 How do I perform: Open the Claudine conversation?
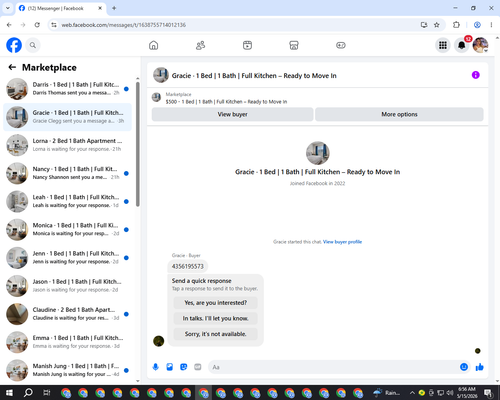pyautogui.click(x=67, y=314)
